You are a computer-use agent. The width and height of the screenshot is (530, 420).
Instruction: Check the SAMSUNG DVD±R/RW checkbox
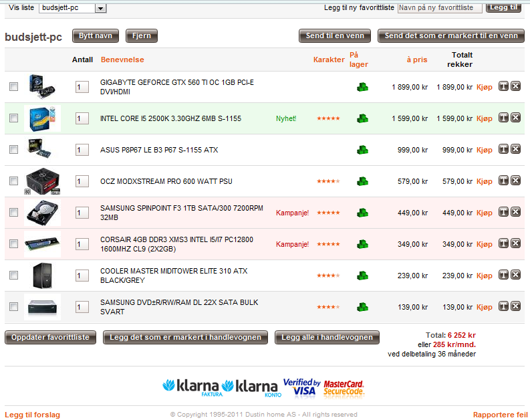pos(13,307)
